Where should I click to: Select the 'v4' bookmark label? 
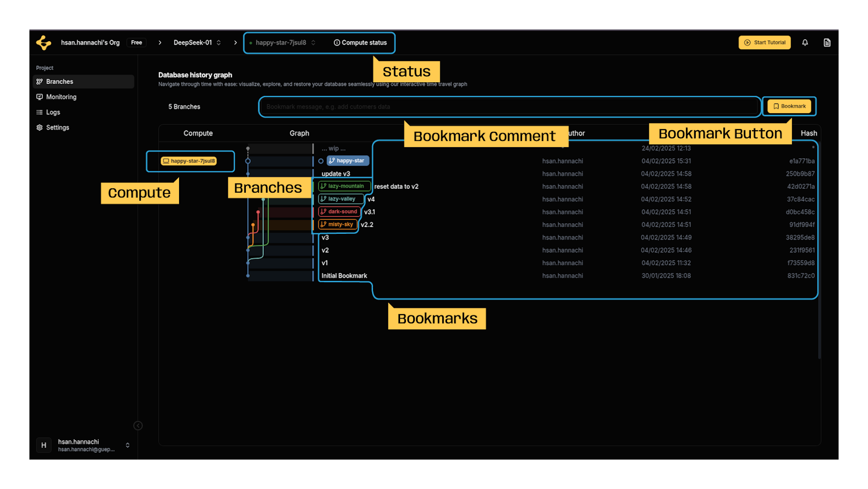pos(371,199)
